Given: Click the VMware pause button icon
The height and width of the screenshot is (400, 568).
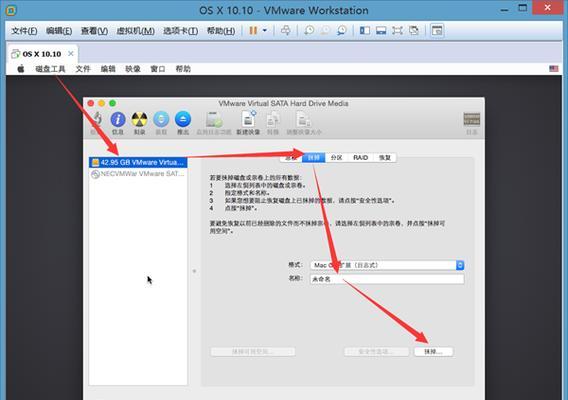Looking at the screenshot, I should click(x=253, y=31).
